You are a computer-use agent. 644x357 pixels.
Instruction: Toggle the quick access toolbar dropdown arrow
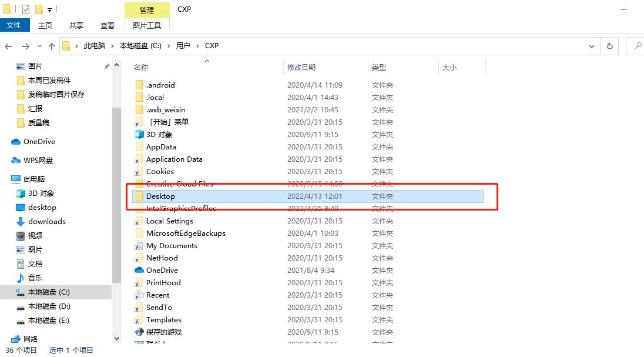[49, 9]
